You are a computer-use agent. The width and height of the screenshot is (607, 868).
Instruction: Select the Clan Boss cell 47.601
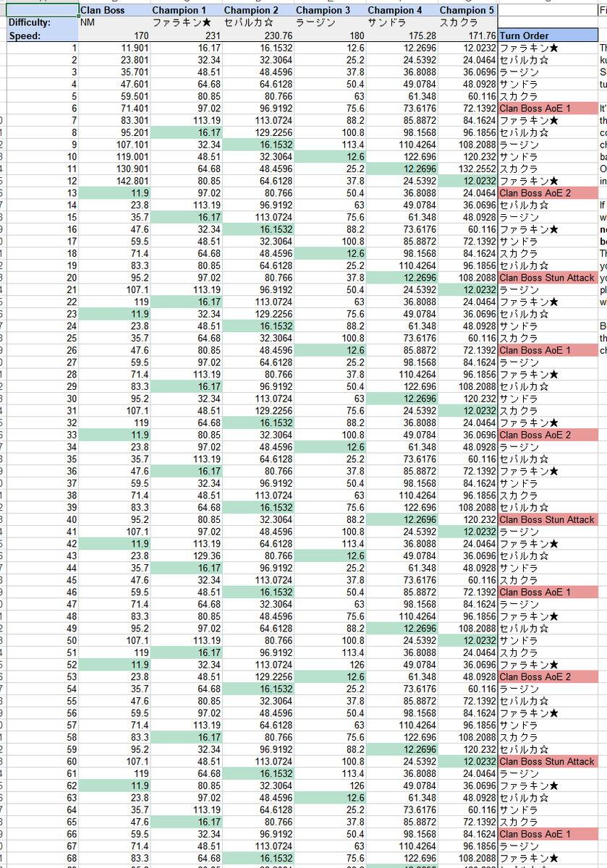114,84
